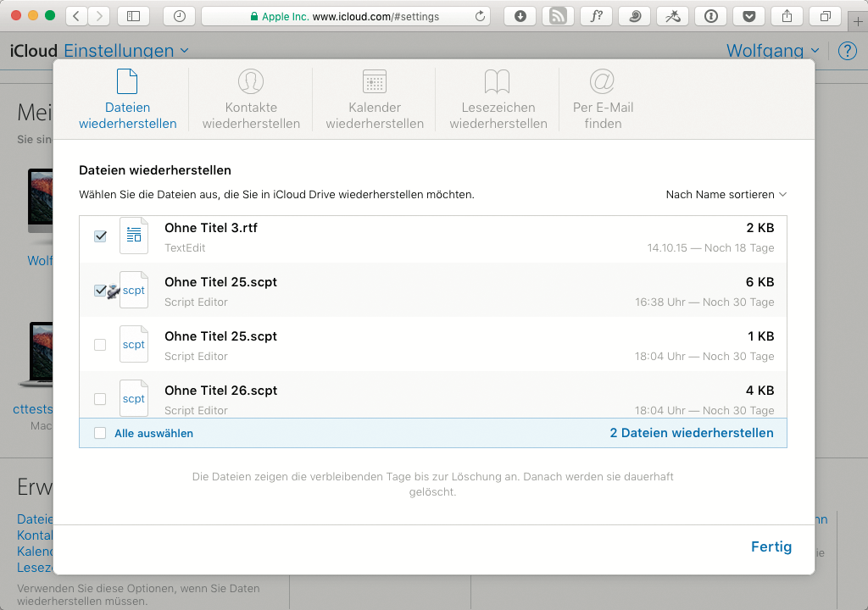Click the address bar URL field
Image resolution: width=868 pixels, height=610 pixels.
(x=345, y=16)
